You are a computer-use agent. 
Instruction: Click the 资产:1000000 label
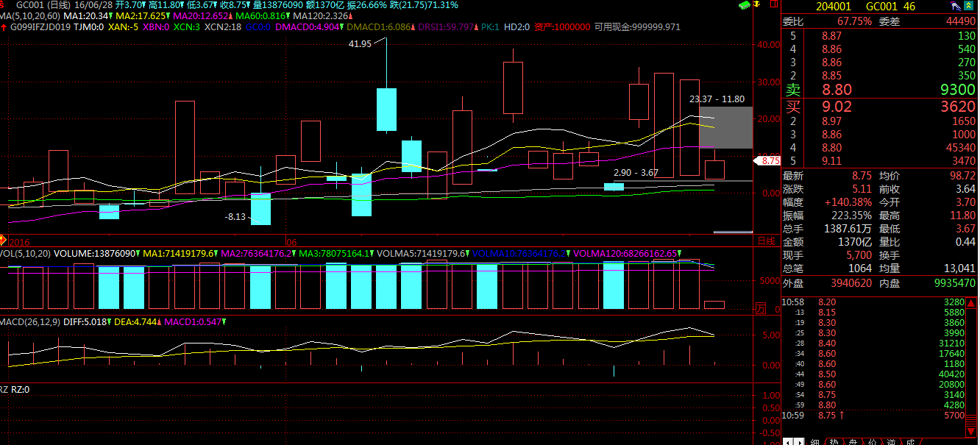tap(561, 27)
